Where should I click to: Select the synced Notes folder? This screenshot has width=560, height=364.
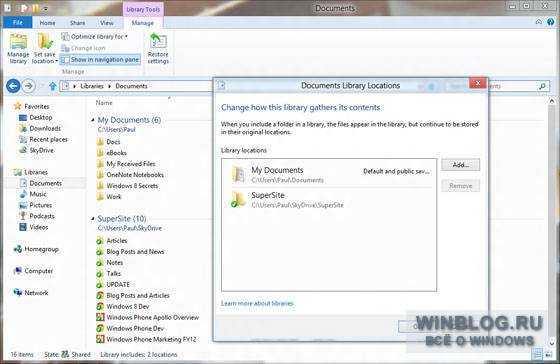(x=110, y=263)
